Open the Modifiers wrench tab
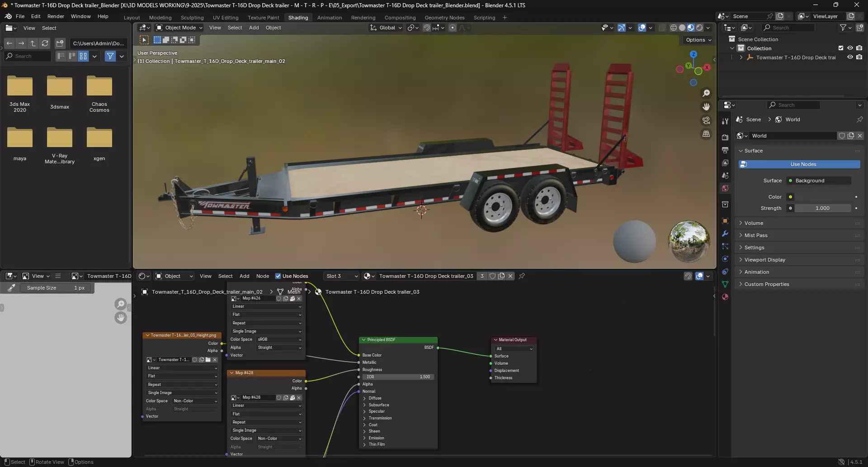Screen dimensions: 868x467 click(x=725, y=233)
